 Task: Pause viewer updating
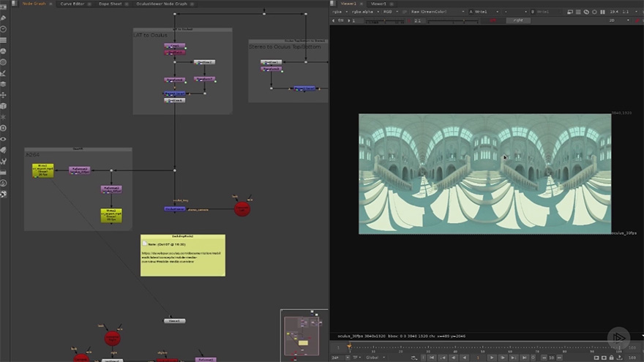pos(602,12)
